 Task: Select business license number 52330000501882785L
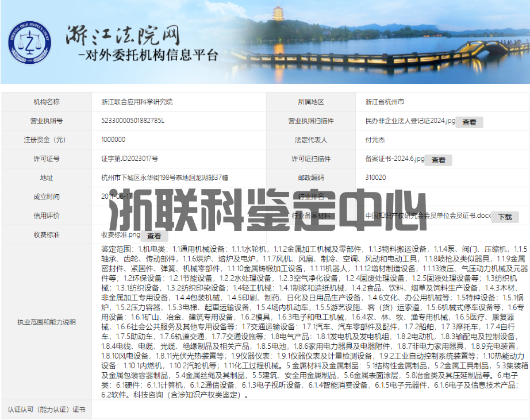(x=133, y=121)
